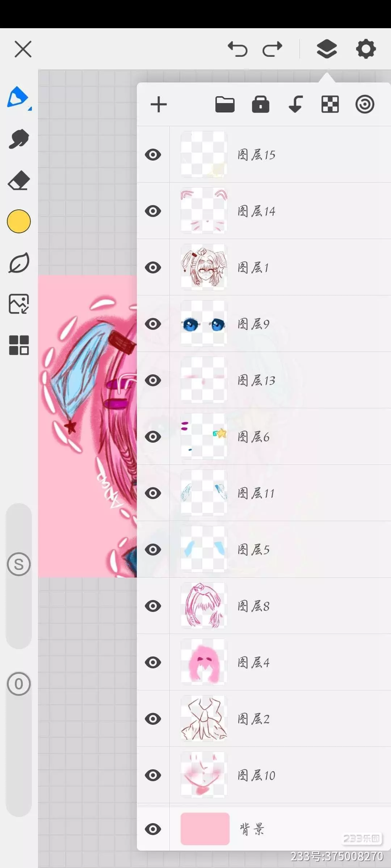391x868 pixels.
Task: Select the eraser tool
Action: click(x=19, y=180)
